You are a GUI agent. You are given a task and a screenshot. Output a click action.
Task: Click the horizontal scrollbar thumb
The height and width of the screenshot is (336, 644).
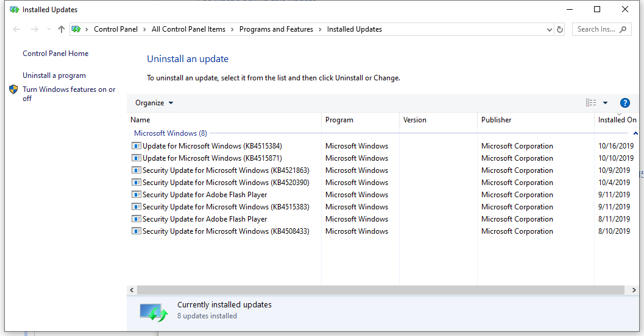pyautogui.click(x=381, y=290)
